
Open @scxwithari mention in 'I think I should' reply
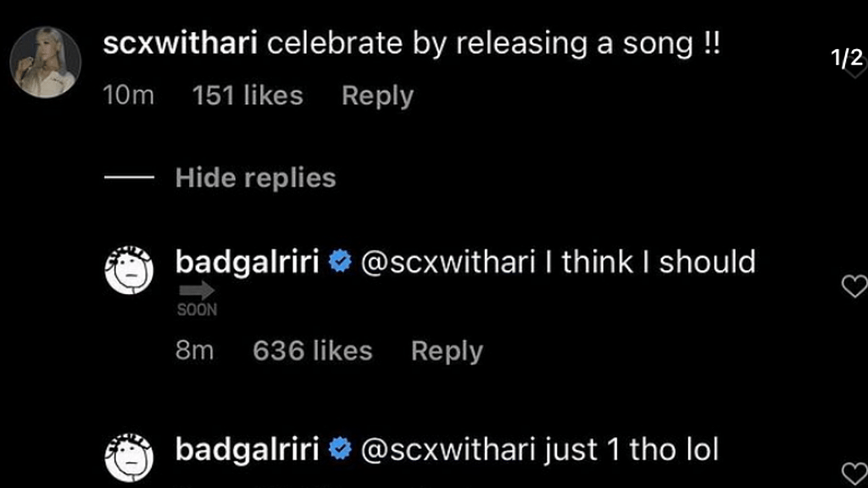[448, 263]
